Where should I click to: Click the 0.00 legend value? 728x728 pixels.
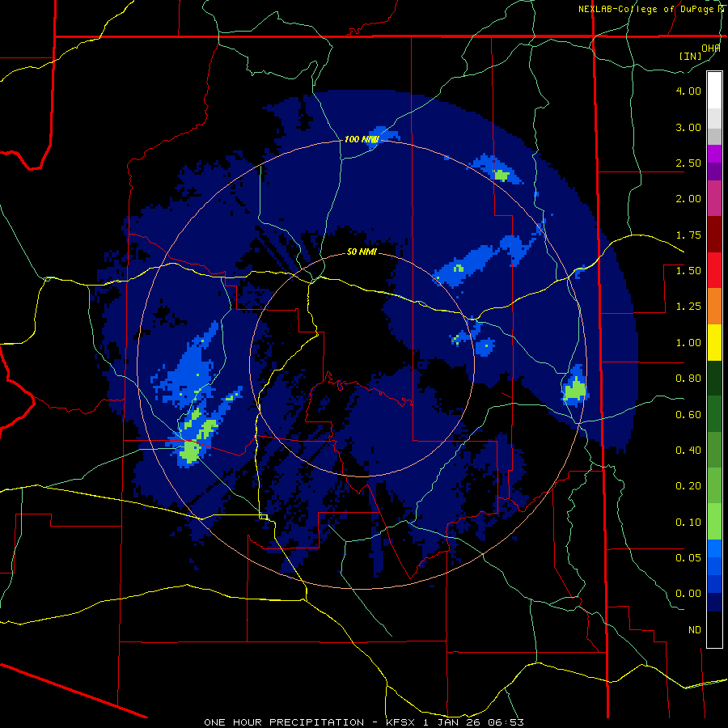(x=688, y=594)
